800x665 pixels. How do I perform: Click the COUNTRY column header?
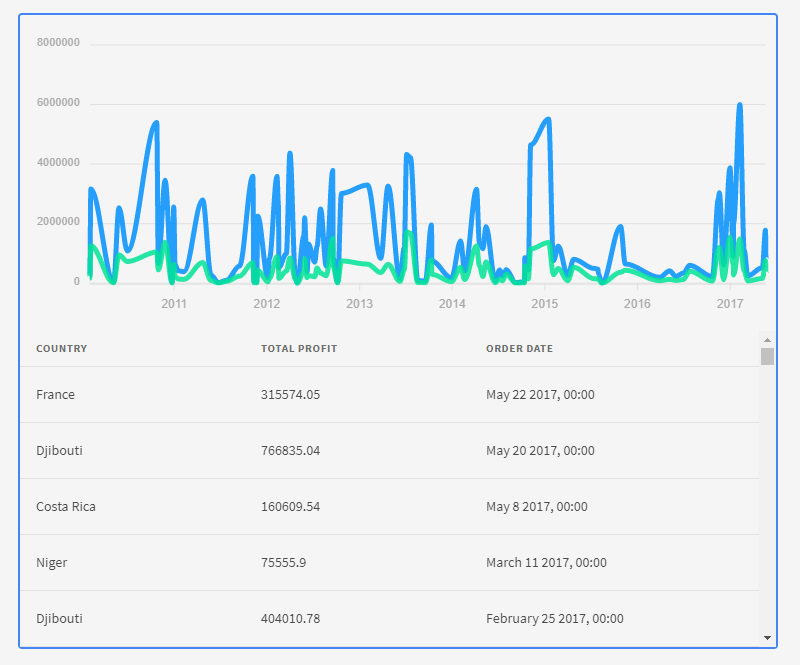click(61, 349)
